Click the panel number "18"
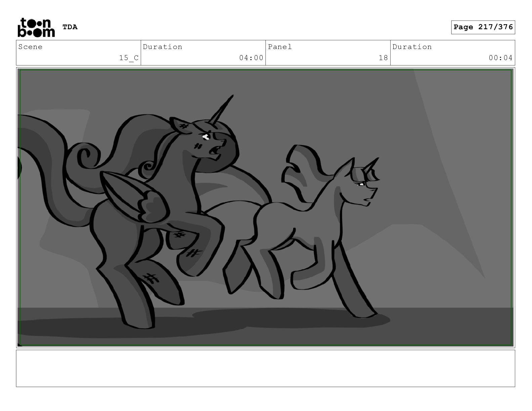The image size is (532, 411). 383,58
